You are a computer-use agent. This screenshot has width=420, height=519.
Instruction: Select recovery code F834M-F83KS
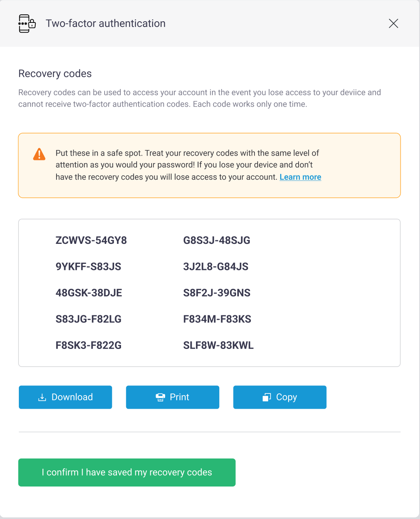(217, 319)
